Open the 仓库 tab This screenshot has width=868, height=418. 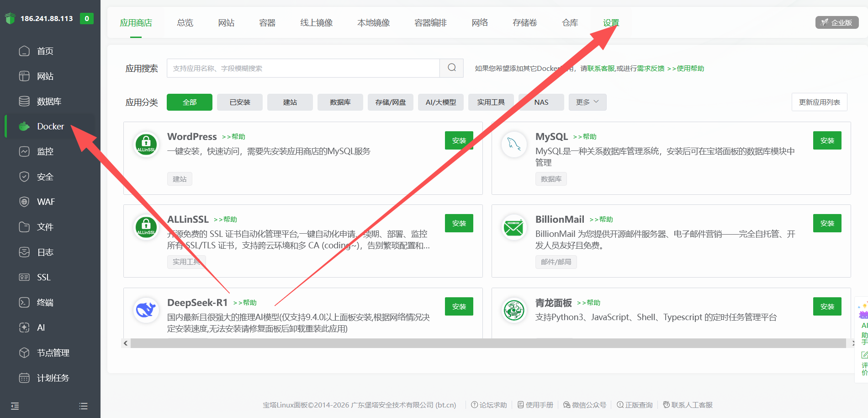click(x=570, y=23)
